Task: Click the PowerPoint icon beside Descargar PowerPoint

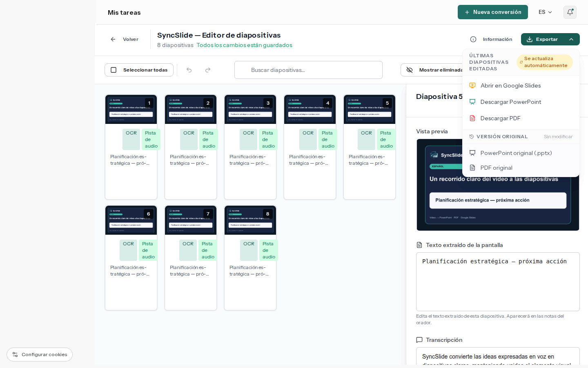Action: tap(472, 102)
